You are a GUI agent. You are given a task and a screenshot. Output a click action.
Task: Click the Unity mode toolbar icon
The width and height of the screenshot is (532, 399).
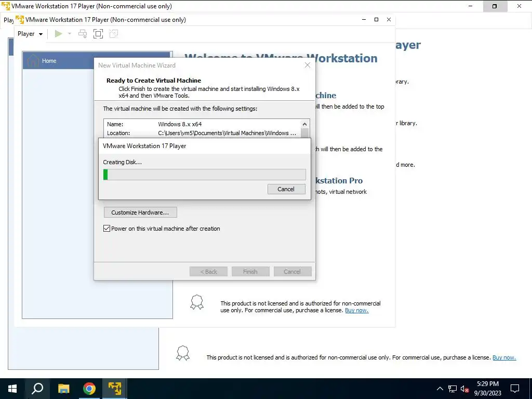[114, 34]
